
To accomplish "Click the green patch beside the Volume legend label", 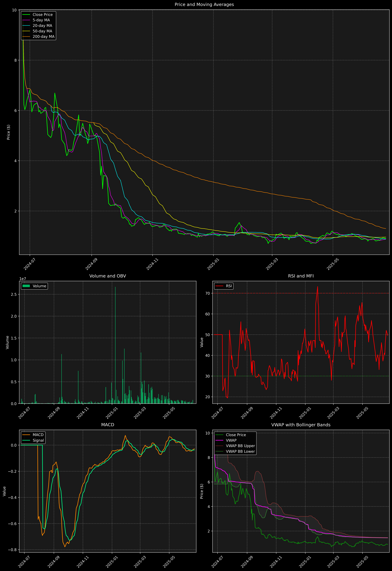I will click(26, 286).
